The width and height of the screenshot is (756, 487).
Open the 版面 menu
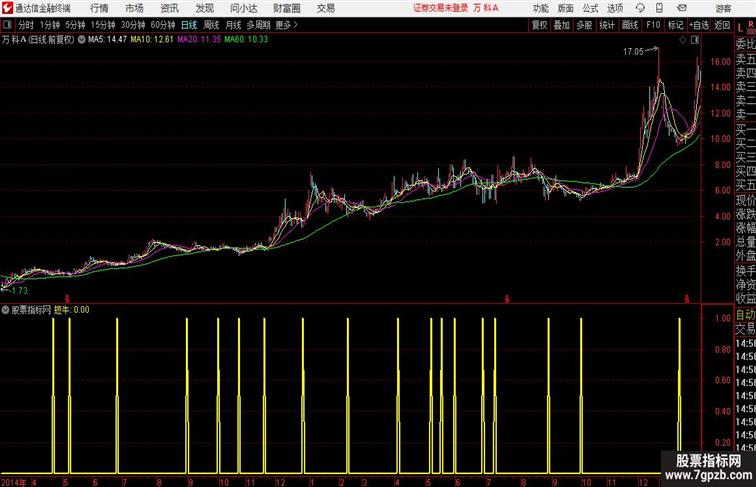point(566,8)
